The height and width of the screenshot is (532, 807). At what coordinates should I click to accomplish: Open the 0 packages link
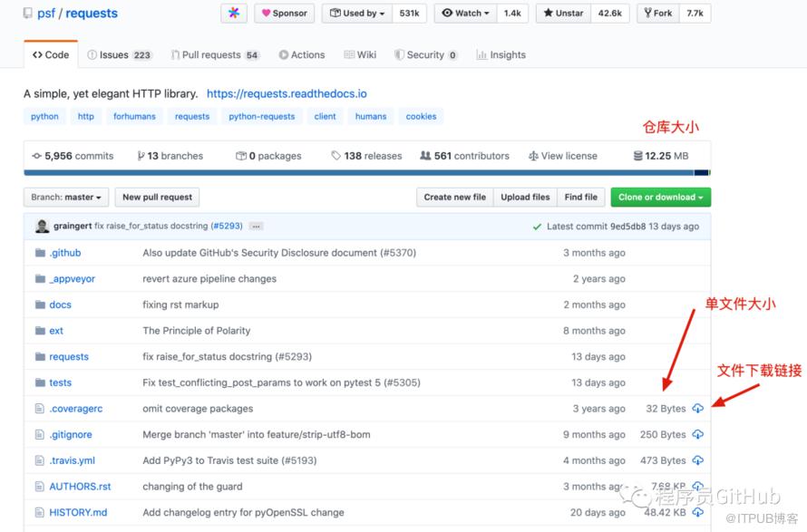pos(268,155)
